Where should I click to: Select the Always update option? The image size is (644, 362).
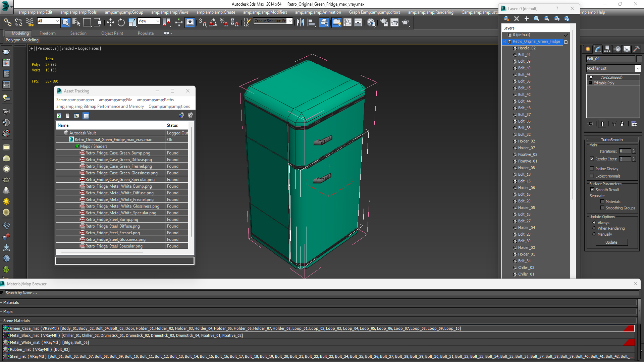594,223
